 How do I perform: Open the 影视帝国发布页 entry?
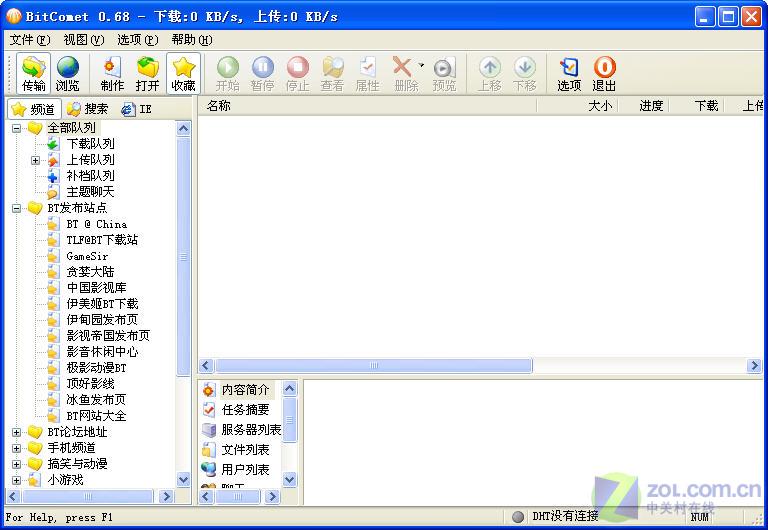pos(108,336)
